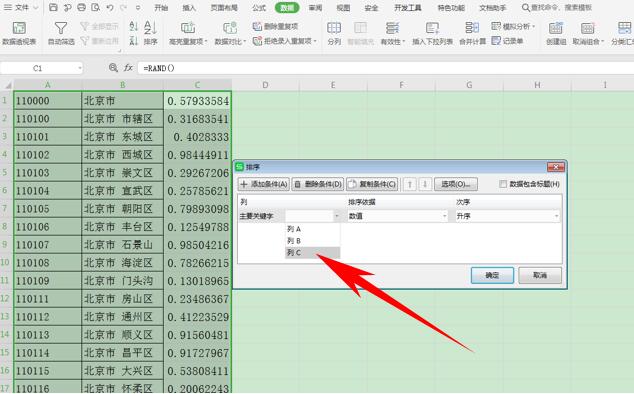This screenshot has width=634, height=394.
Task: Click cell with 北京市 通州区
Action: pos(122,317)
